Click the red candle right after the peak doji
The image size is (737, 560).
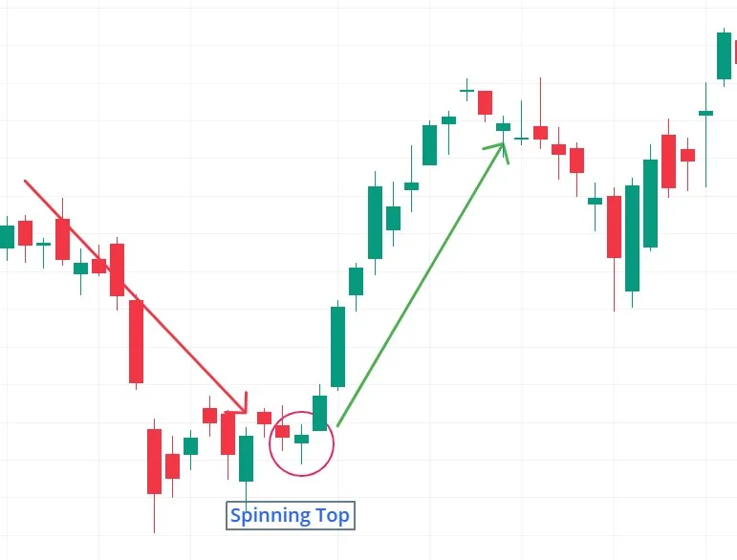(485, 103)
